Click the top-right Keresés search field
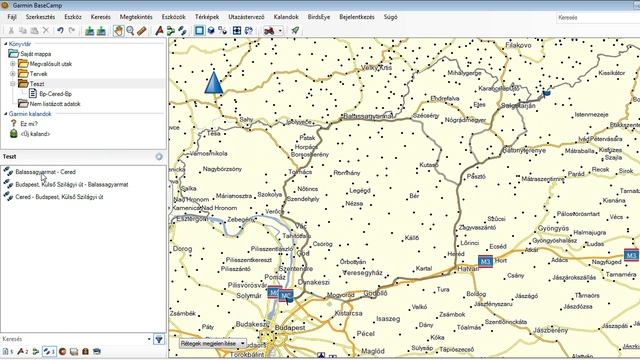The width and height of the screenshot is (640, 360). 598,18
